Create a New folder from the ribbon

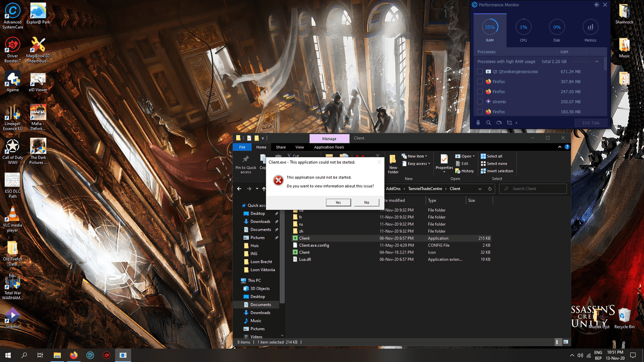393,164
